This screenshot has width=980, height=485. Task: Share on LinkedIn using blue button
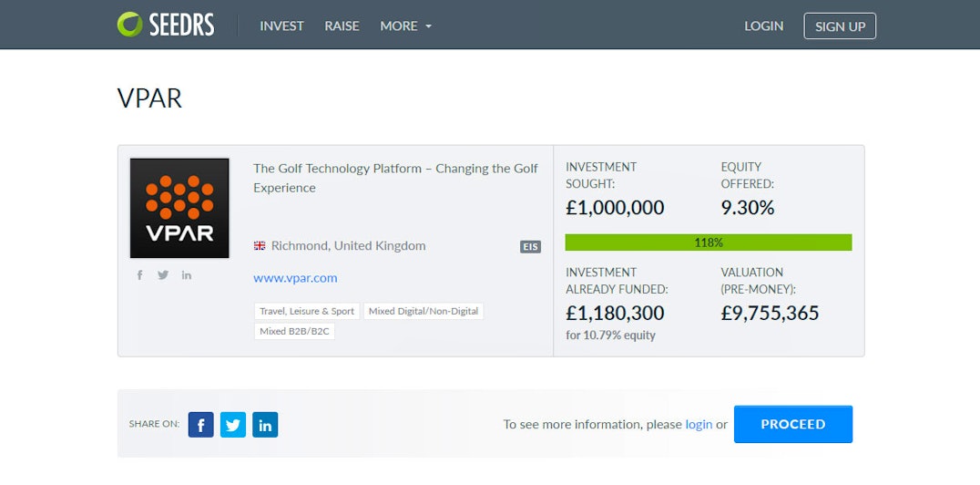pos(265,425)
